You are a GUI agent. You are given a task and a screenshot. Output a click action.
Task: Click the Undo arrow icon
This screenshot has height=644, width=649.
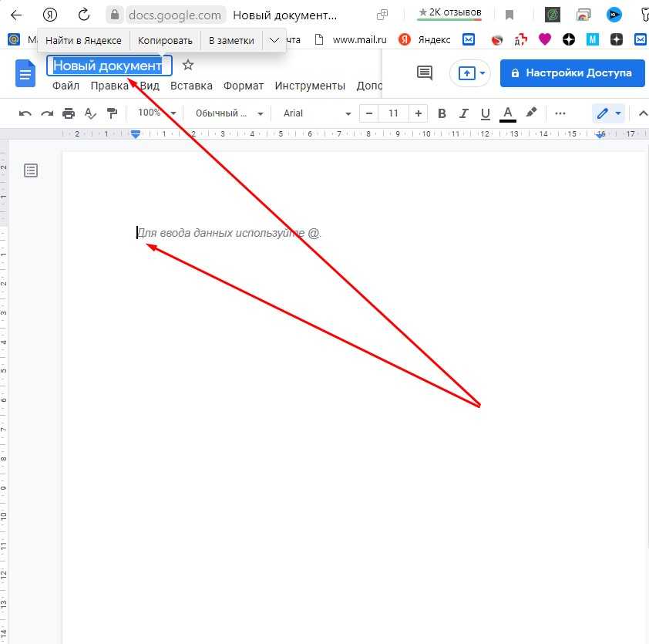(x=25, y=113)
